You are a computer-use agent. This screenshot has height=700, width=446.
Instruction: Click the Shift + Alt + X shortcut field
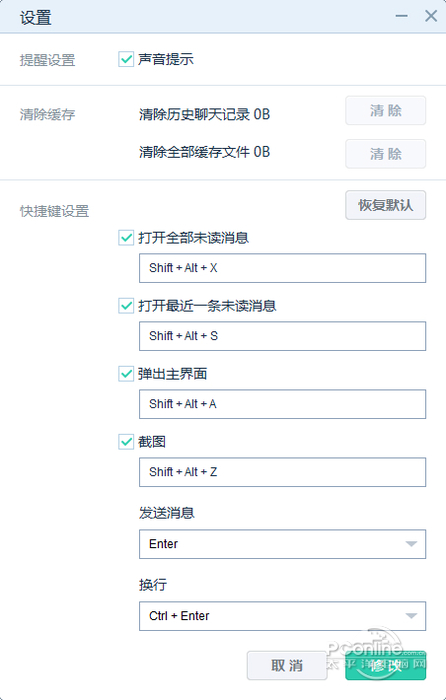(283, 268)
